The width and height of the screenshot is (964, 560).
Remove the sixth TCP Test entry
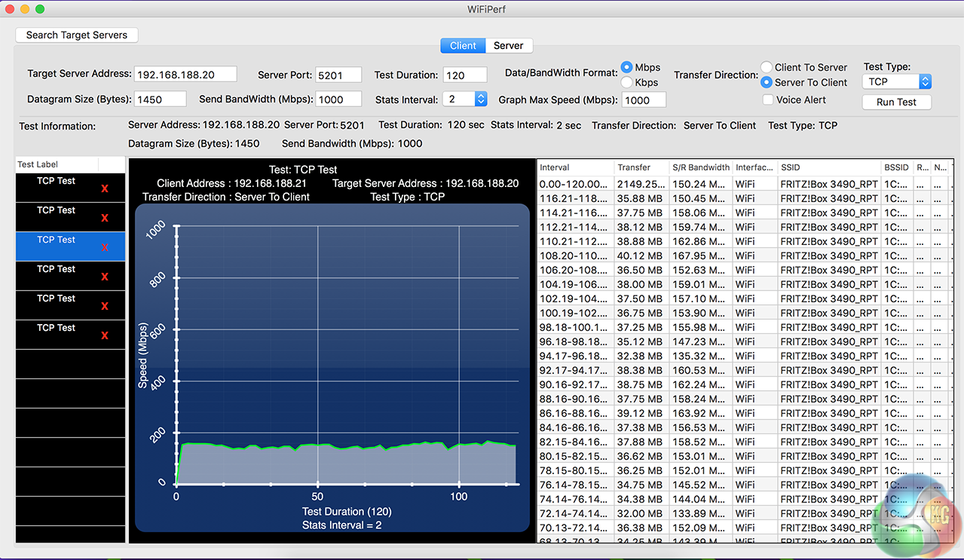pyautogui.click(x=105, y=335)
